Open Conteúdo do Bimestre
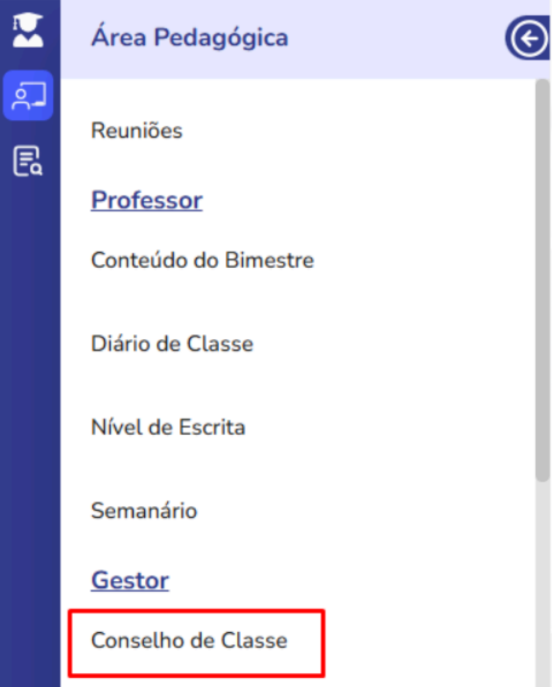This screenshot has height=687, width=552. 202,260
